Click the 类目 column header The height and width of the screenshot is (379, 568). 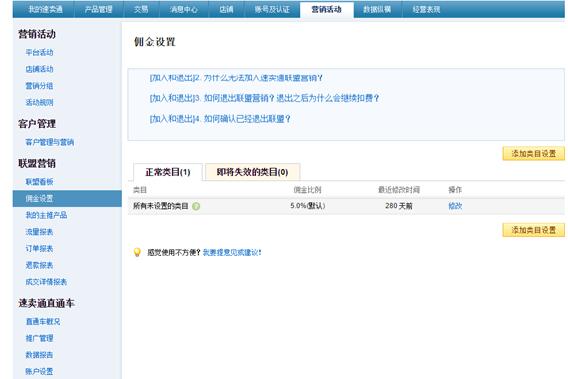pos(140,190)
